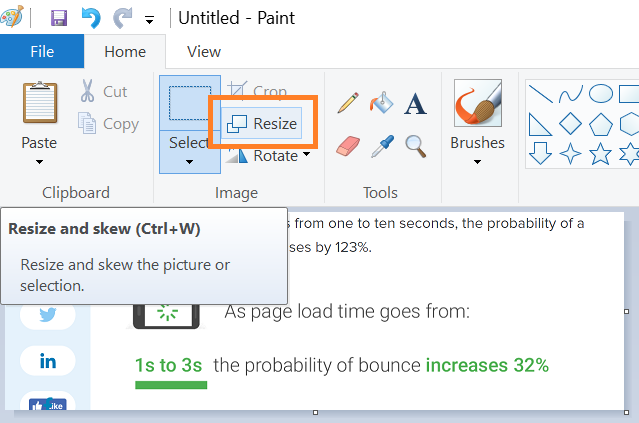Image resolution: width=639 pixels, height=423 pixels.
Task: Save the file using floppy disk icon
Action: click(59, 18)
